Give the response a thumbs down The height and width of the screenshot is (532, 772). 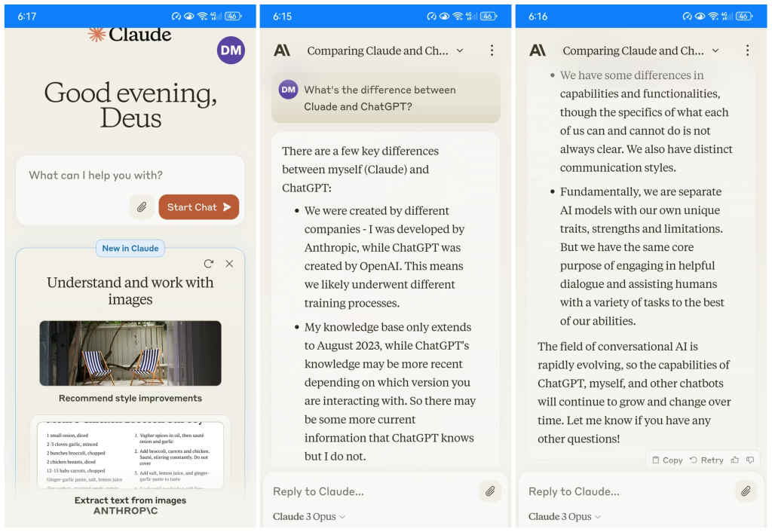(x=749, y=460)
